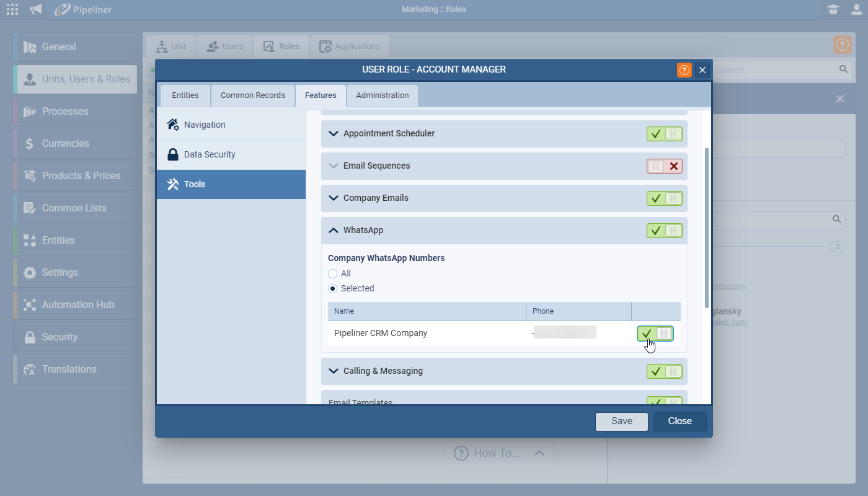The width and height of the screenshot is (868, 496).
Task: Select the 'All' WhatsApp numbers radio
Action: click(x=333, y=273)
